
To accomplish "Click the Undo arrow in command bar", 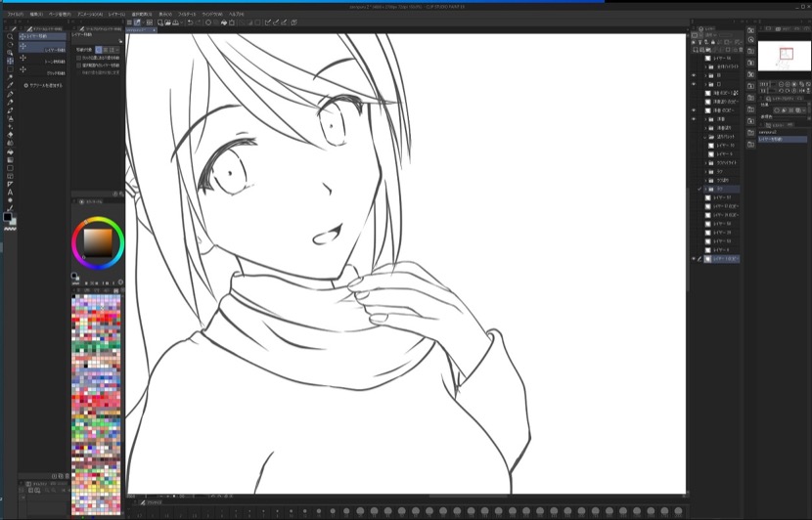I will [190, 22].
